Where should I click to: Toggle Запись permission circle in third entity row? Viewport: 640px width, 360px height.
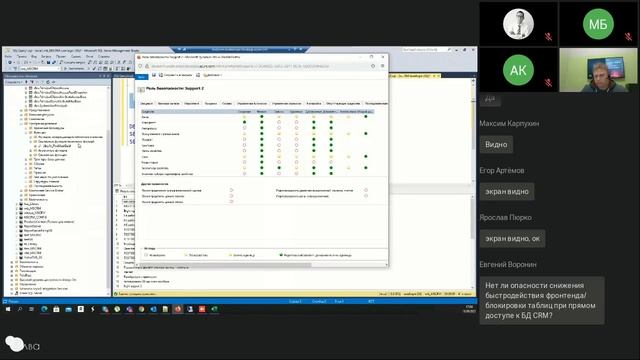279,128
